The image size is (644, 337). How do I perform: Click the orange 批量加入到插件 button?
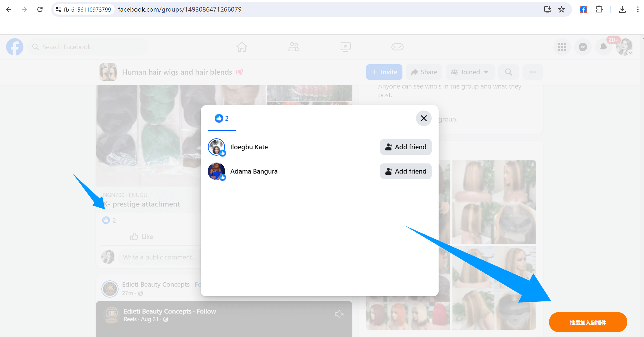588,322
